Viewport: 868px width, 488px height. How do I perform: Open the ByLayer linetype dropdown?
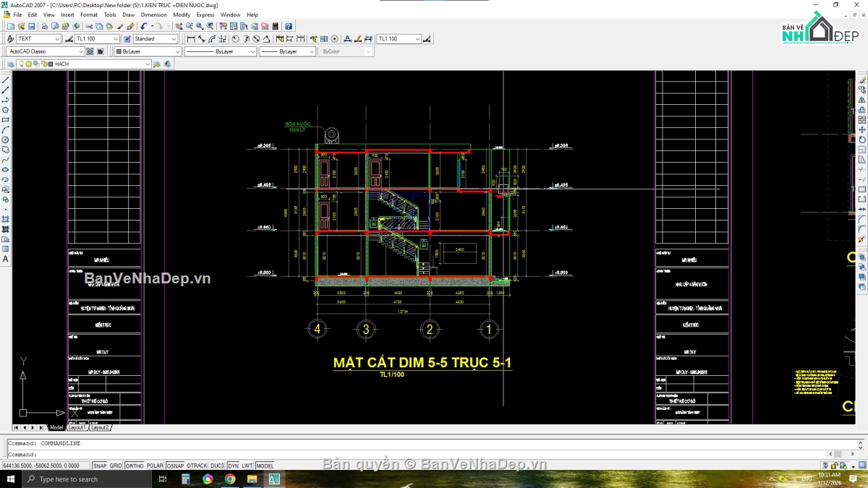tap(221, 51)
